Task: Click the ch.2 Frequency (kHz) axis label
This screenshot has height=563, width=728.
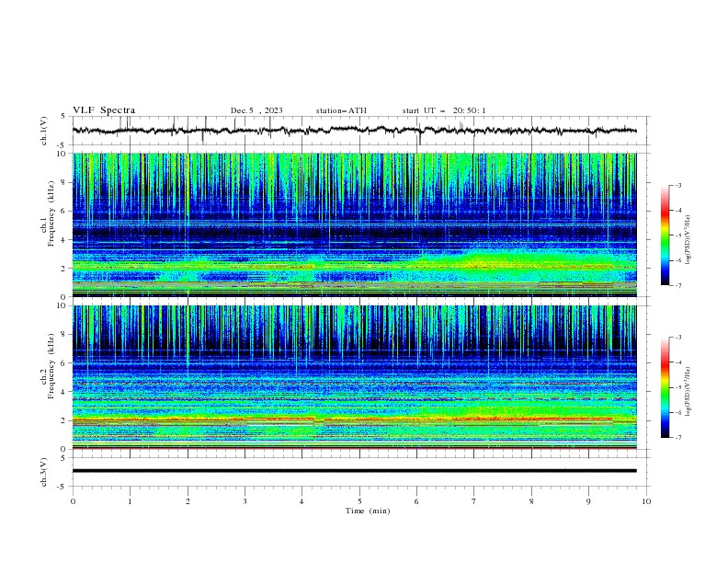Action: click(x=48, y=366)
